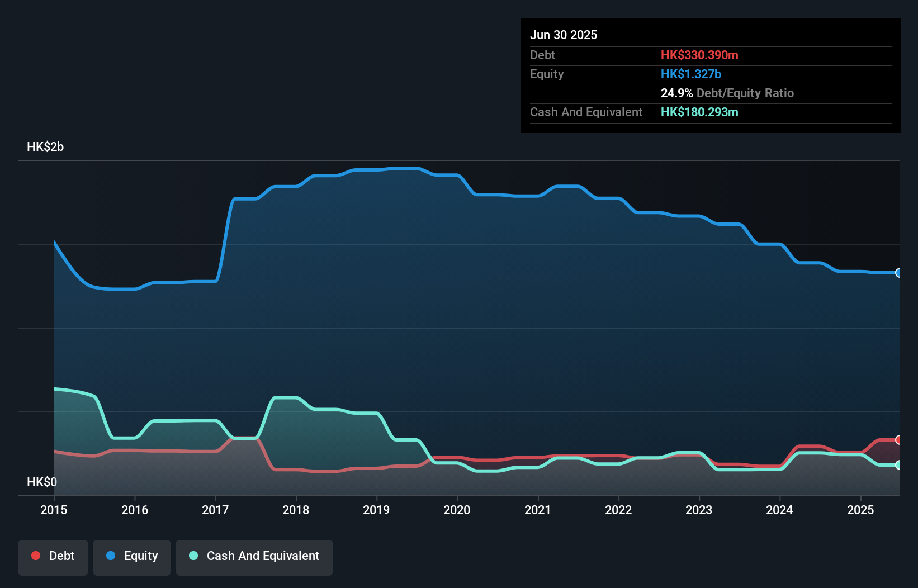Toggle the Cash And Equivalent series visibility
918x588 pixels.
click(254, 557)
